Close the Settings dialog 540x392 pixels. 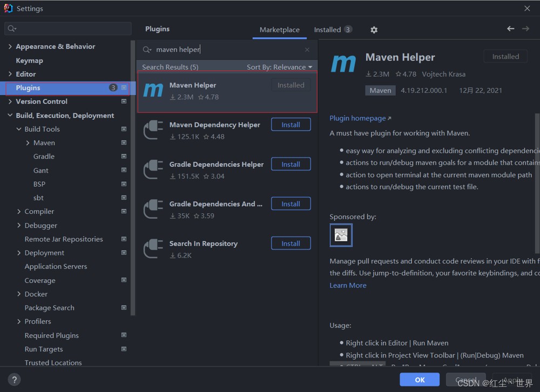527,8
